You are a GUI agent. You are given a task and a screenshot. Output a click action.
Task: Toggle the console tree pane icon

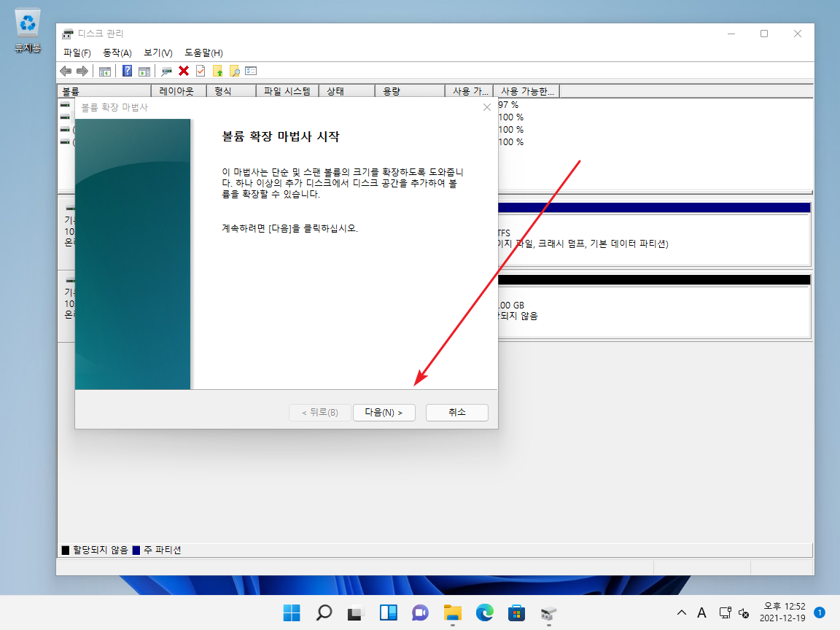tap(105, 71)
